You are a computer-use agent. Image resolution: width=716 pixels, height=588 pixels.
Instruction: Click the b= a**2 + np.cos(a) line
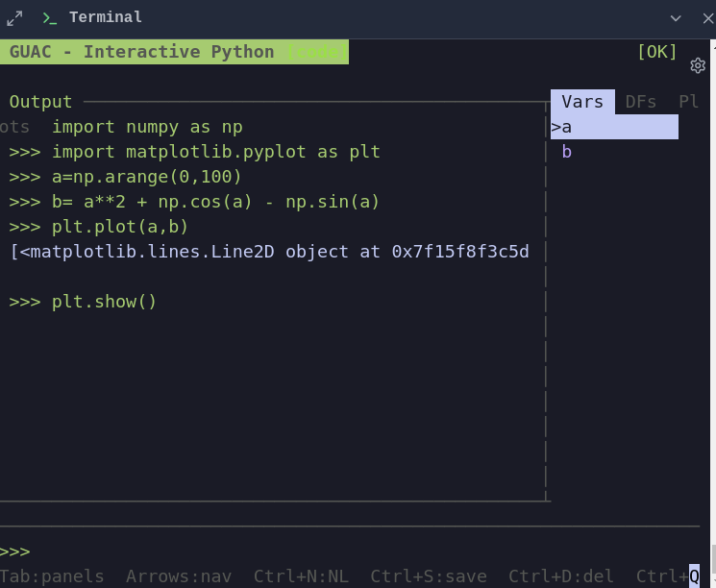coord(194,202)
